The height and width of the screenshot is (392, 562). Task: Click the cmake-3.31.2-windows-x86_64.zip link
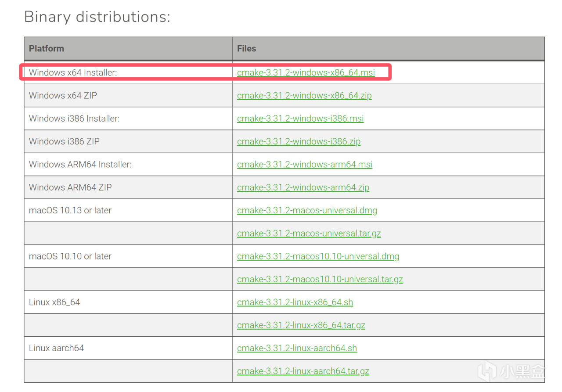(304, 96)
